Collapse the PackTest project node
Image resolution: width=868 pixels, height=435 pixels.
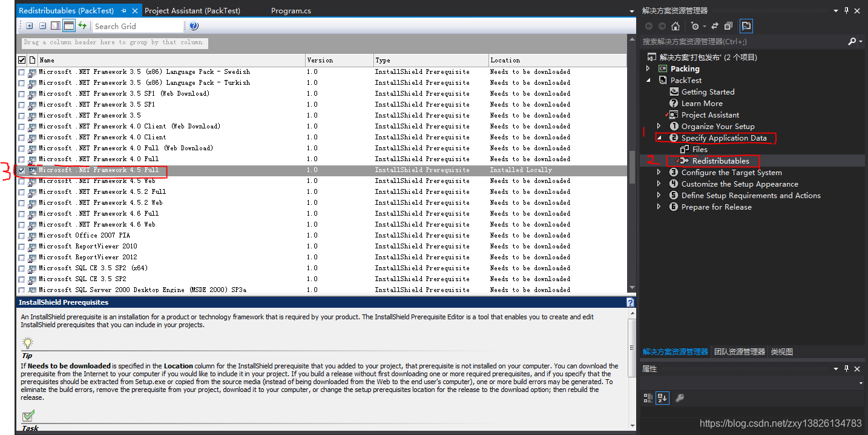click(649, 80)
